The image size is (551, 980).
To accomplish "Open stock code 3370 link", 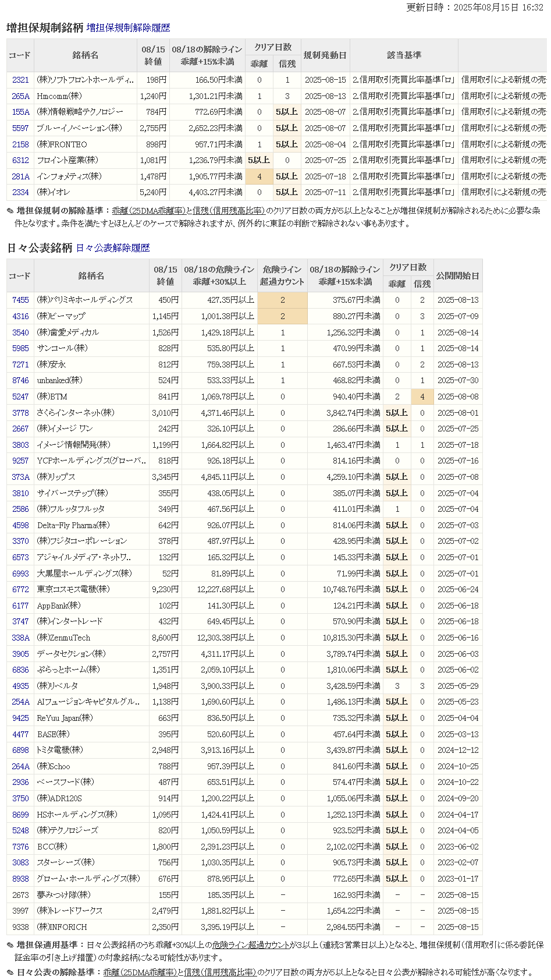I will 20,541.
